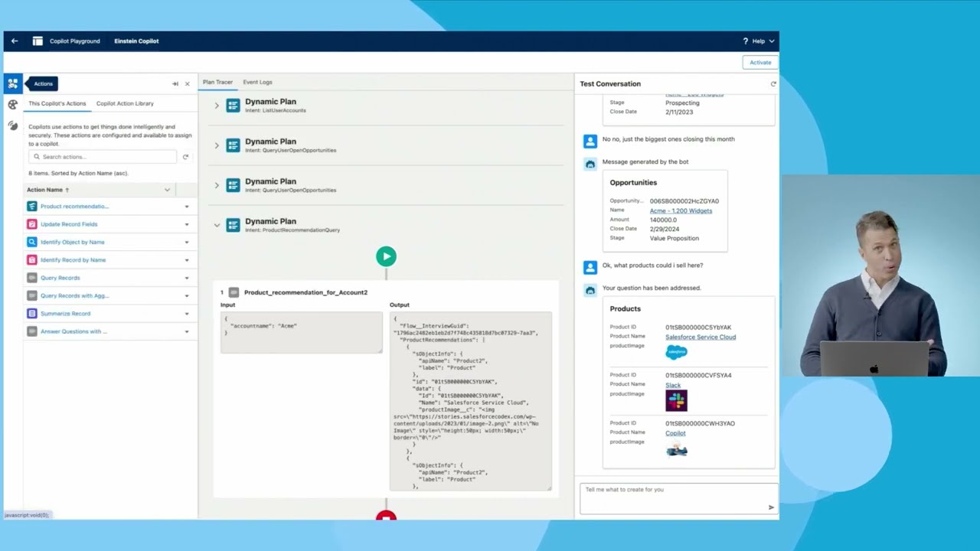The width and height of the screenshot is (980, 551).
Task: Refresh the actions list
Action: point(185,157)
